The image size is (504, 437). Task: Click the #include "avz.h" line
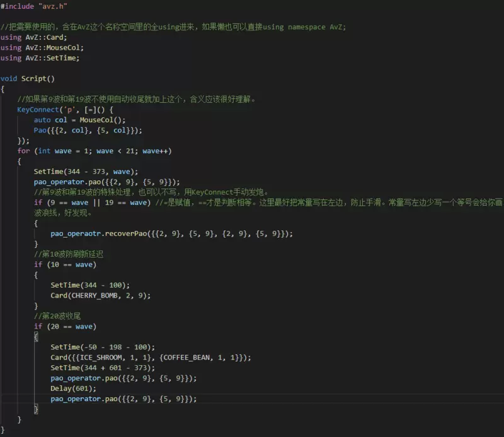click(x=34, y=6)
